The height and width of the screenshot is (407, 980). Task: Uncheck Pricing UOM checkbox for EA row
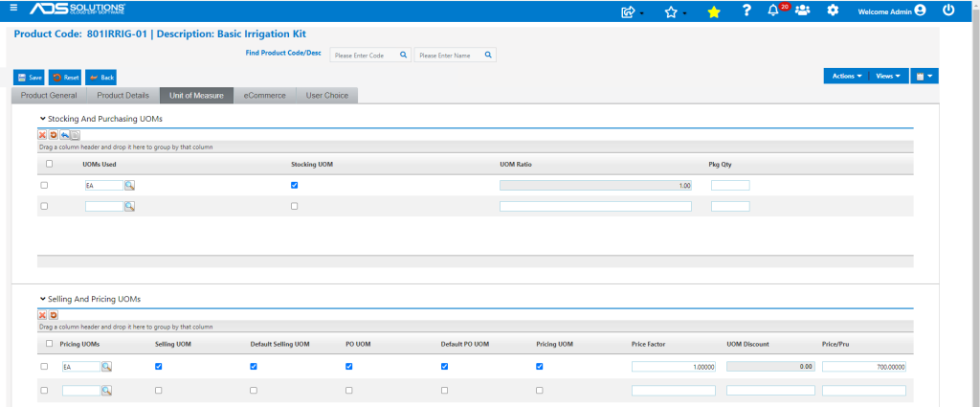click(x=540, y=367)
